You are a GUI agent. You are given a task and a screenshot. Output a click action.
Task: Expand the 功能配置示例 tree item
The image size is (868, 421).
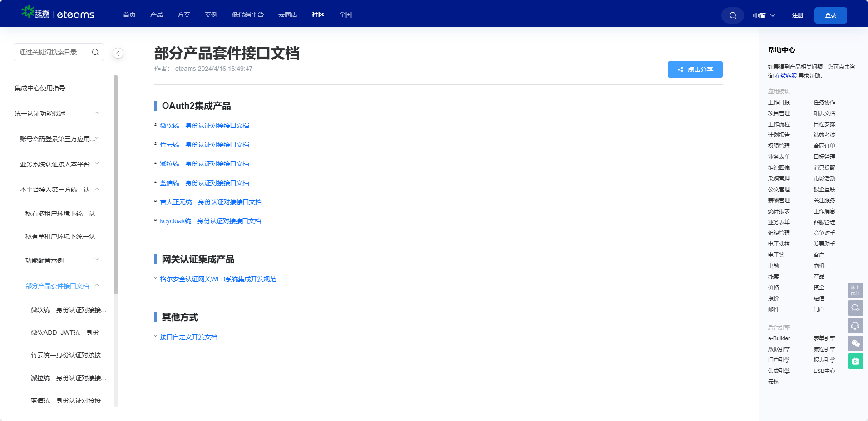pyautogui.click(x=97, y=260)
